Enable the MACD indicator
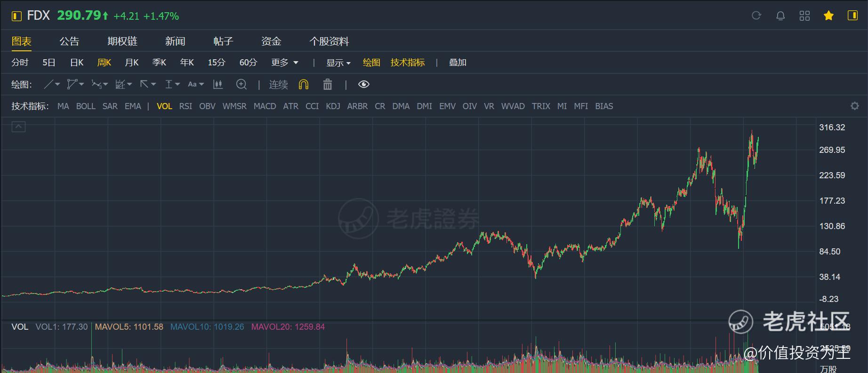The image size is (868, 373). tap(265, 106)
